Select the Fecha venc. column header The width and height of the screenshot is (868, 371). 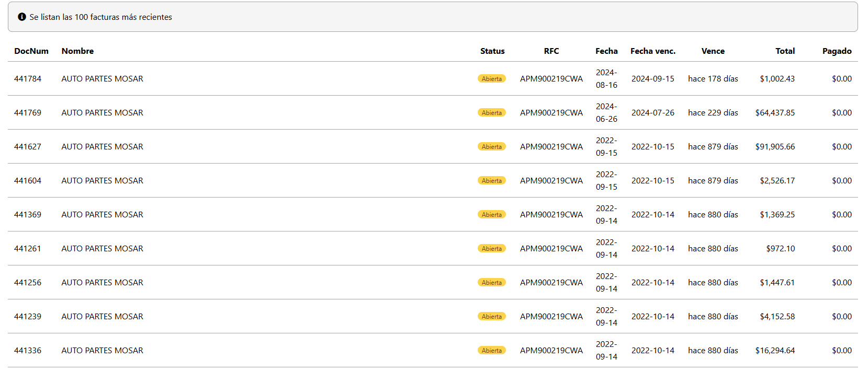pos(652,51)
